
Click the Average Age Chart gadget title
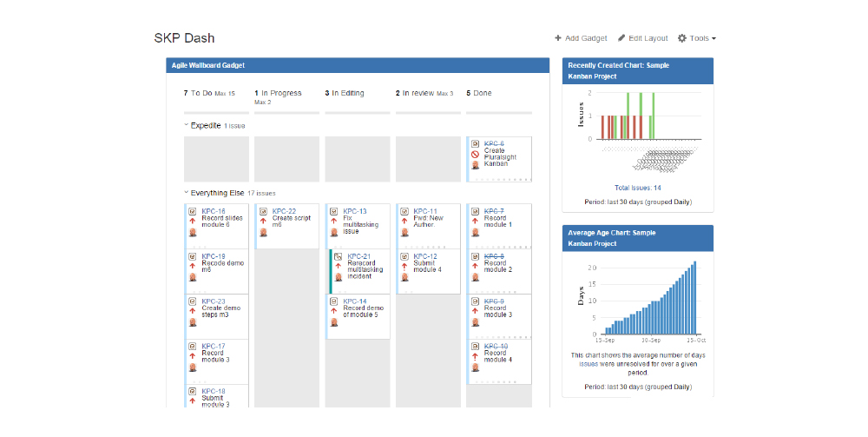(612, 238)
